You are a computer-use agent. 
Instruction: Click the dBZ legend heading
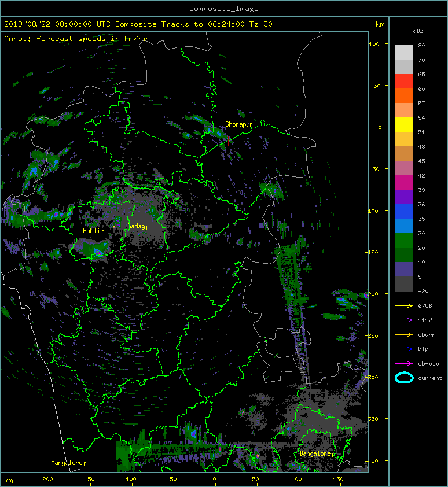(x=418, y=31)
